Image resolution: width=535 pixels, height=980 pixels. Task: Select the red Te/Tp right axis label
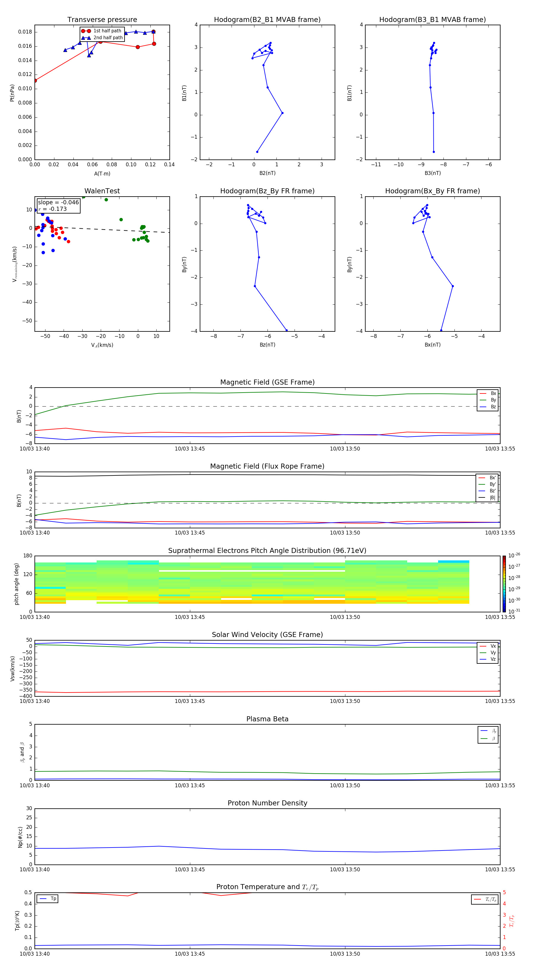click(x=512, y=921)
